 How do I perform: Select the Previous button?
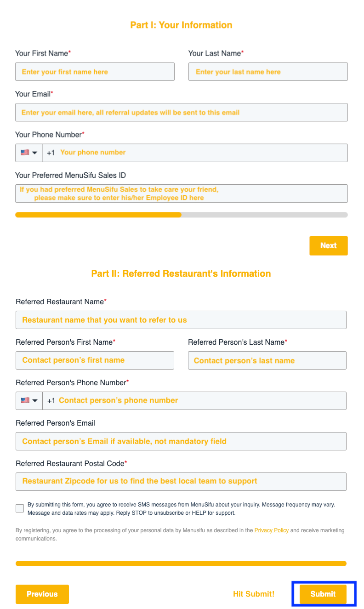[42, 594]
